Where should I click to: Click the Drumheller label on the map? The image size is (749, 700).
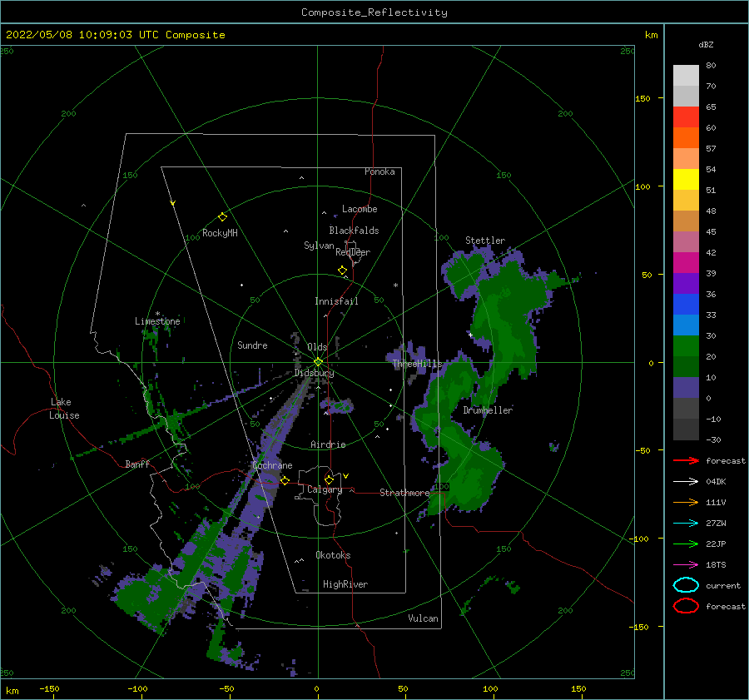pos(488,410)
